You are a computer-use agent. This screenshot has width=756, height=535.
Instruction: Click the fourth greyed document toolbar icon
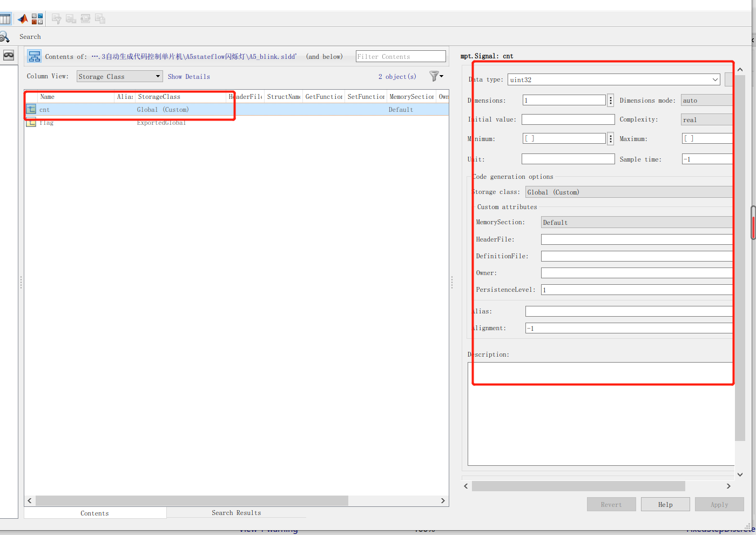tap(100, 19)
